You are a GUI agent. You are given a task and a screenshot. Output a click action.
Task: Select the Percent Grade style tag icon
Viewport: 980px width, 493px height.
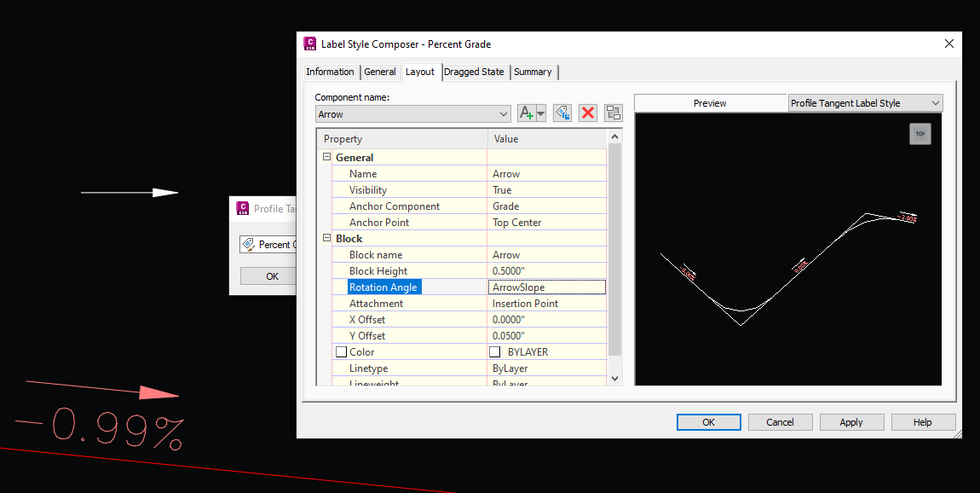point(249,244)
